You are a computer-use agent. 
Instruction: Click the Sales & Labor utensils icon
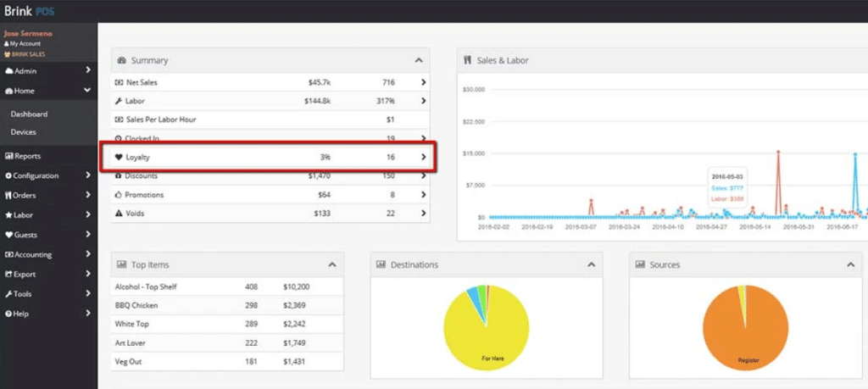(x=467, y=61)
